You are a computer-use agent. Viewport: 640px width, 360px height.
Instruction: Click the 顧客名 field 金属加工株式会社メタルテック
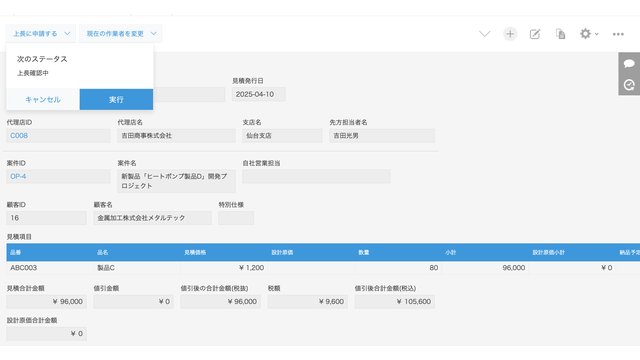click(x=153, y=218)
